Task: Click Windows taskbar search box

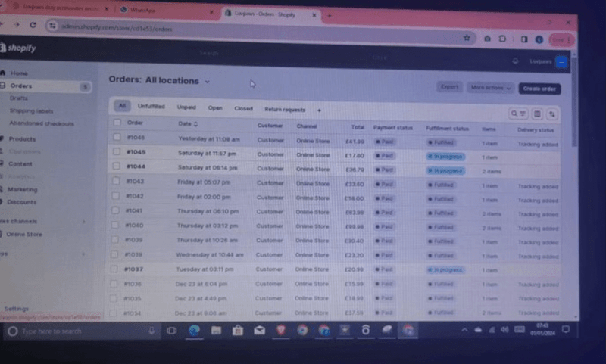Action: tap(82, 331)
